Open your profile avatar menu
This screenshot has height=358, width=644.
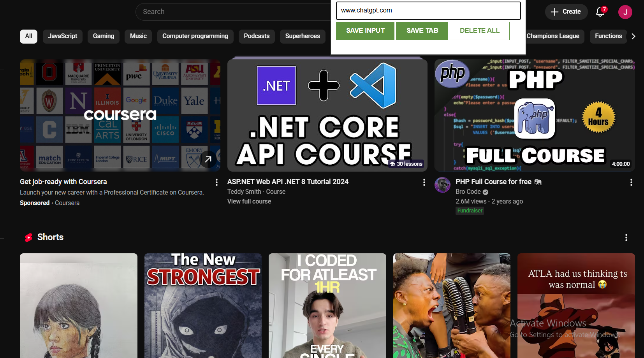click(x=625, y=12)
